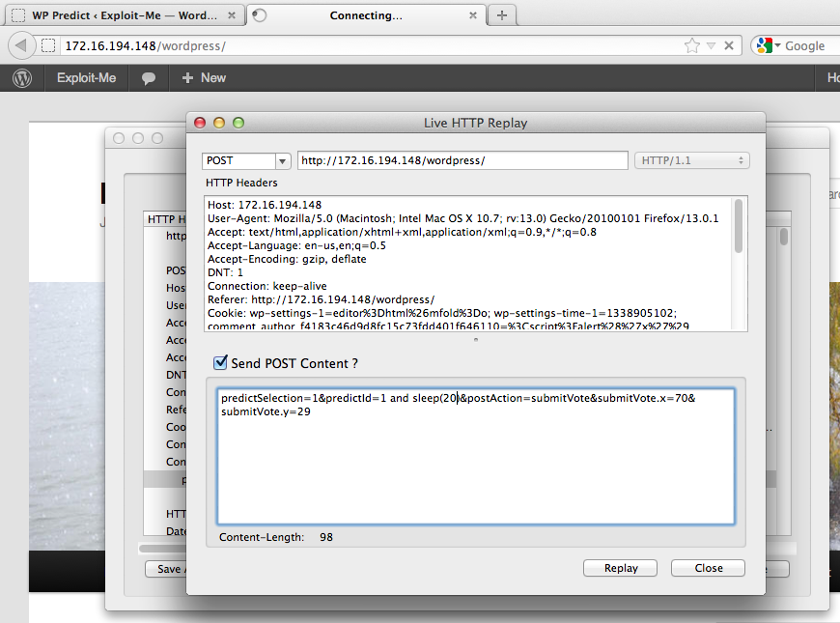Viewport: 840px width, 623px height.
Task: Close the Connecting browser tab
Action: [472, 15]
